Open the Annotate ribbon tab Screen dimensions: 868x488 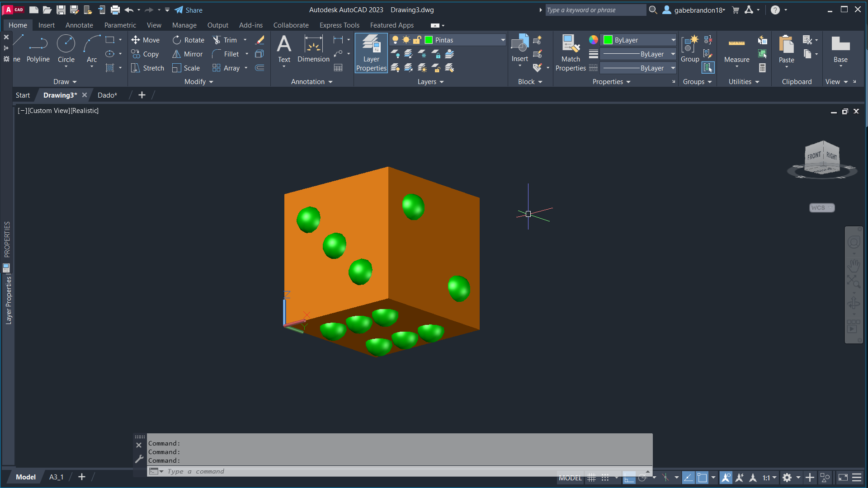(x=79, y=25)
